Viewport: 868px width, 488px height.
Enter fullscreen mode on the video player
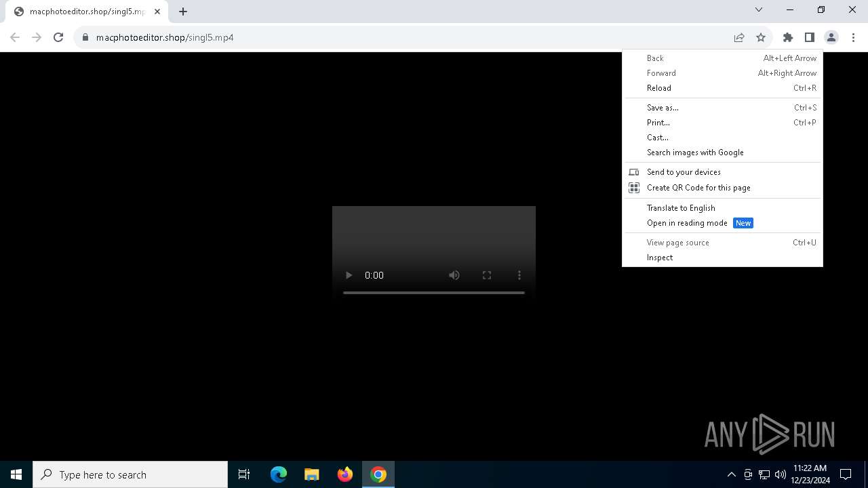[x=487, y=275]
